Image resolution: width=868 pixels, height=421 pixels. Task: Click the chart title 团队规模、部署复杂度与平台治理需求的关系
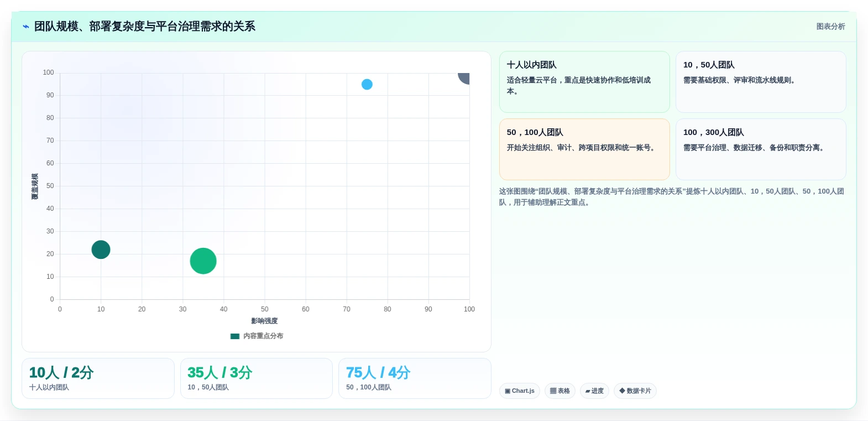tap(145, 27)
